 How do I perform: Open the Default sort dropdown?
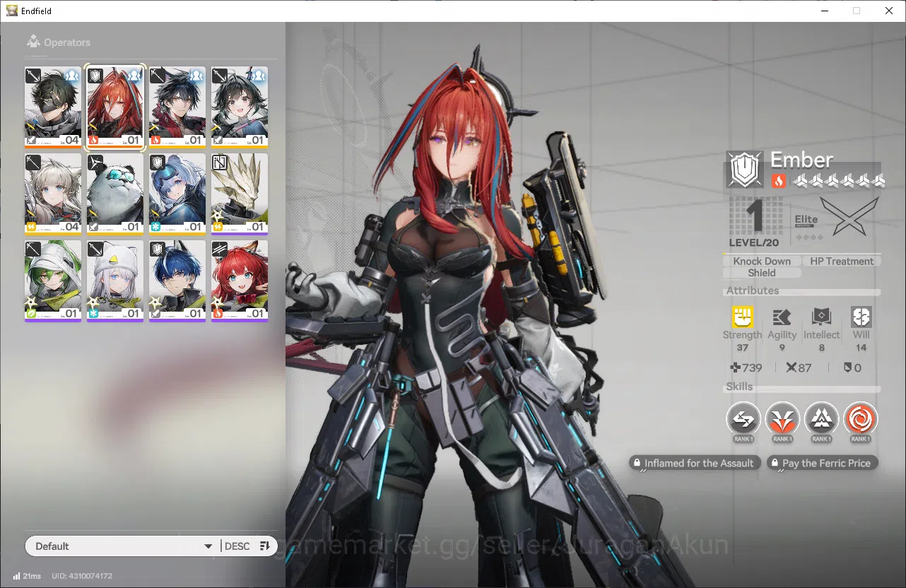[123, 546]
